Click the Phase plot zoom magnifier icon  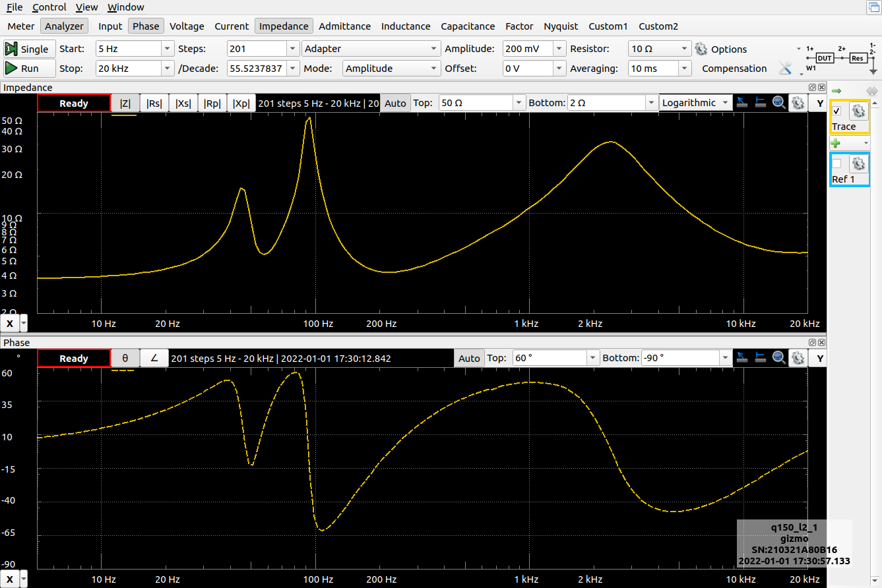[779, 358]
